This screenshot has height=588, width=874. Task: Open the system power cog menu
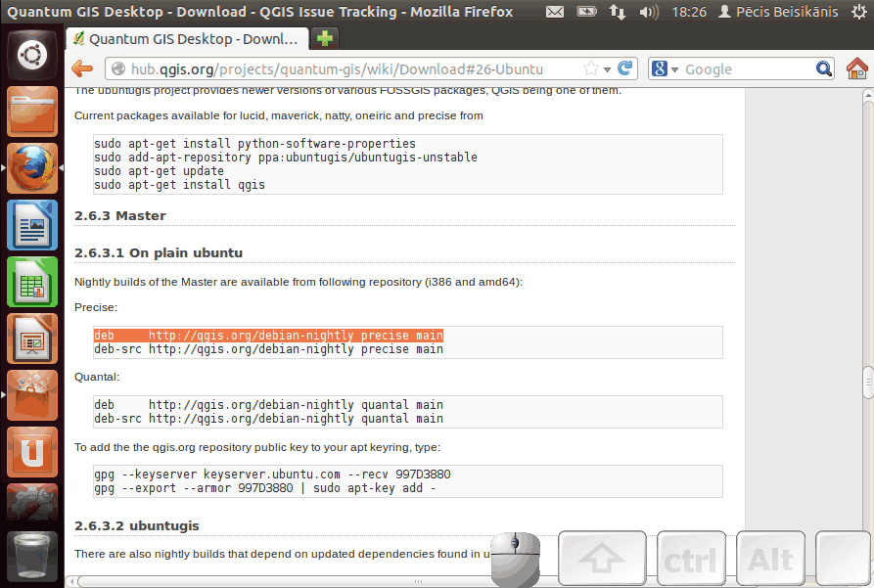pyautogui.click(x=859, y=12)
